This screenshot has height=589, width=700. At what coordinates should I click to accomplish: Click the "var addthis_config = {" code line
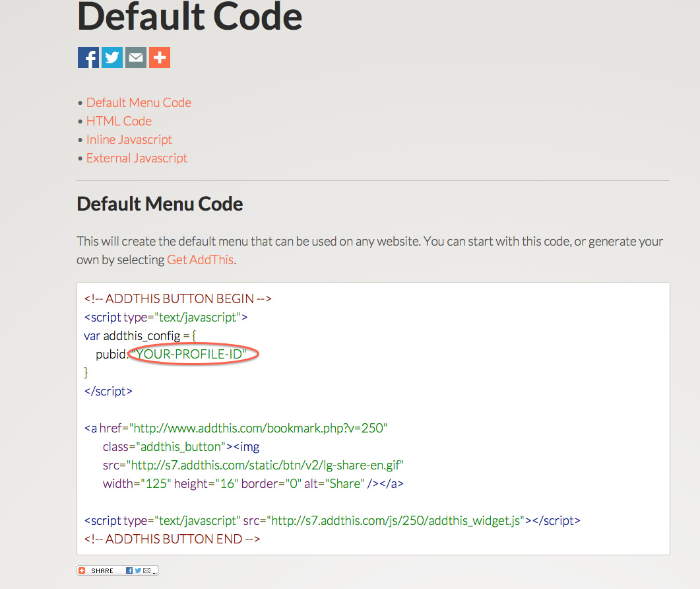pyautogui.click(x=140, y=335)
